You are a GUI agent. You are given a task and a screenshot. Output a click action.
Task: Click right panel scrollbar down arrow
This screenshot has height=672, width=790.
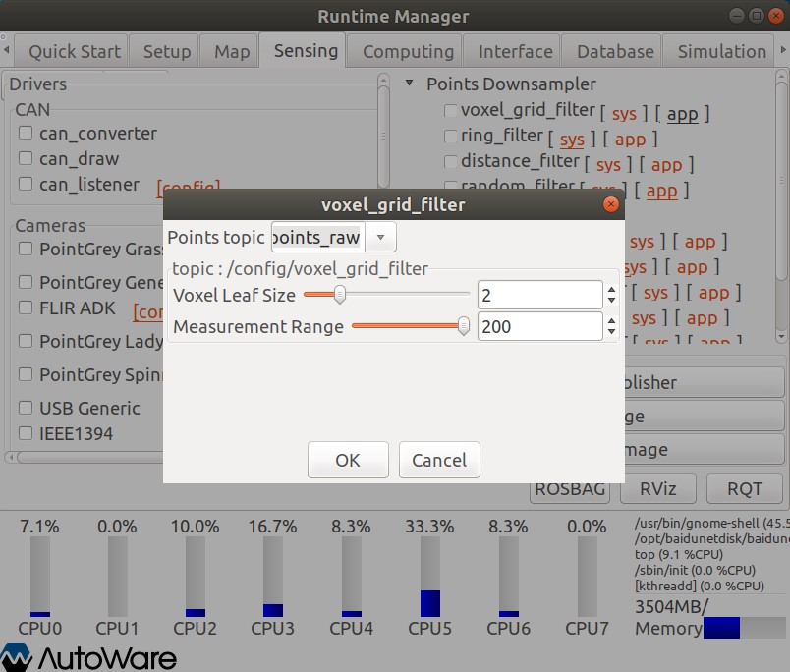(781, 337)
